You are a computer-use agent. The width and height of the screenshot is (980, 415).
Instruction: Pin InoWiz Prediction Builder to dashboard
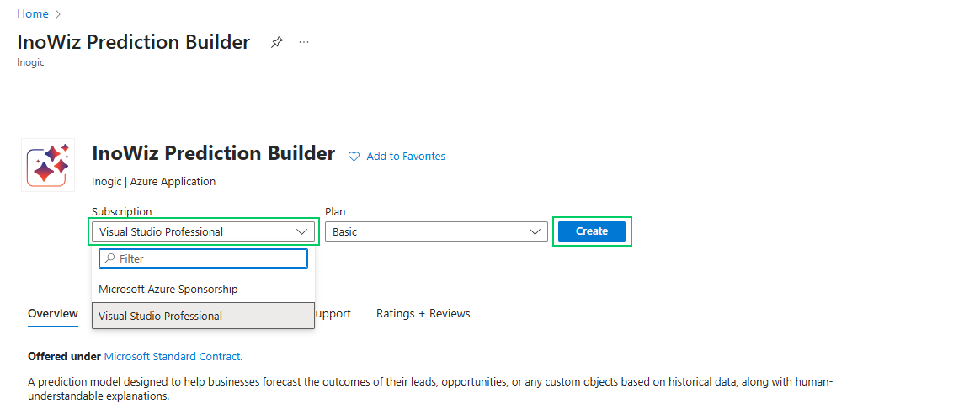coord(276,42)
